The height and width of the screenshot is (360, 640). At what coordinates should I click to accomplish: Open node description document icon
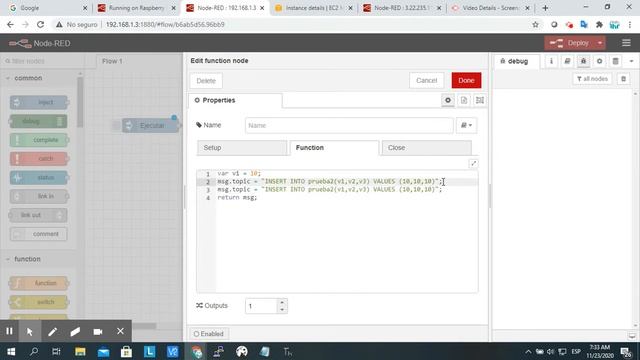tap(464, 100)
